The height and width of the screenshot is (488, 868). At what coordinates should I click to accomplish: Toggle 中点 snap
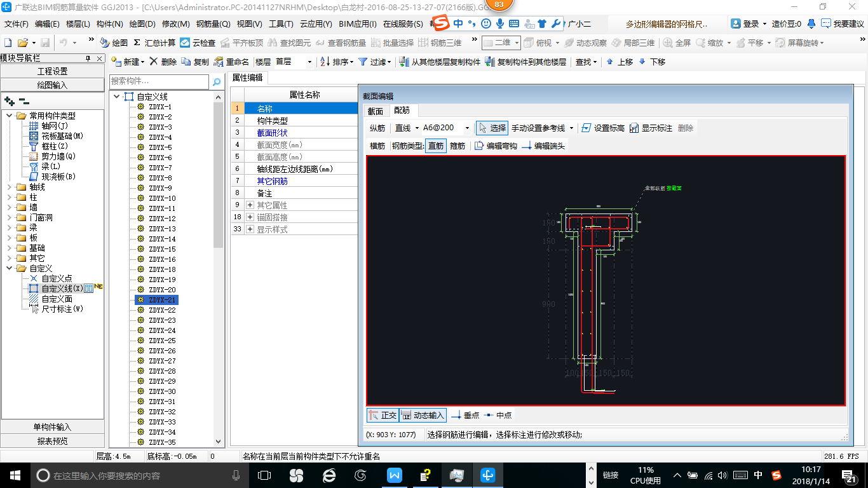click(498, 415)
